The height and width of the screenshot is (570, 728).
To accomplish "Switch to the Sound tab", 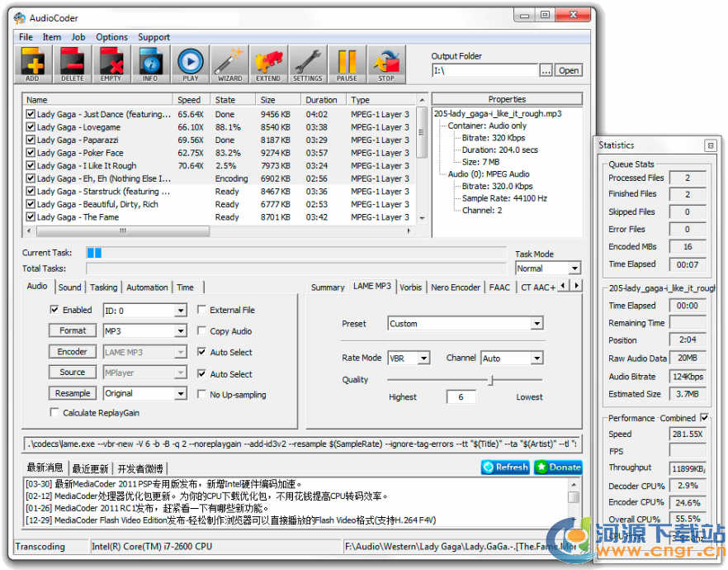I will [69, 287].
